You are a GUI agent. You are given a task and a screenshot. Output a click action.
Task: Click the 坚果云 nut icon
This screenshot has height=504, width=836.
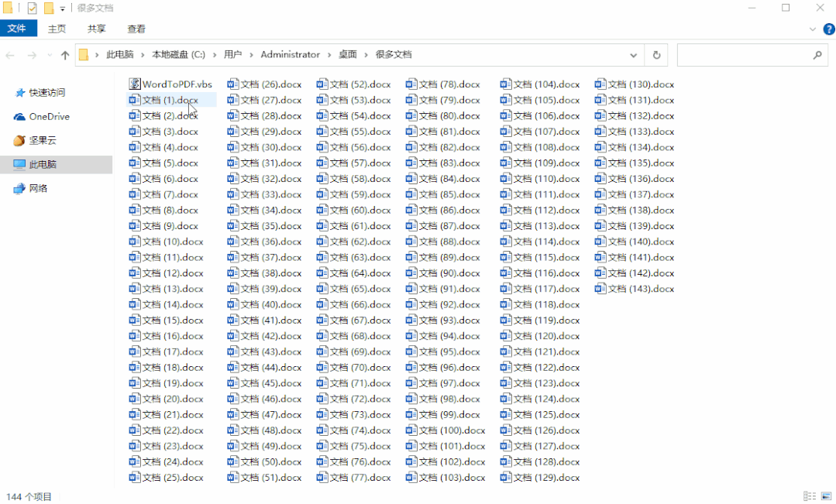19,141
